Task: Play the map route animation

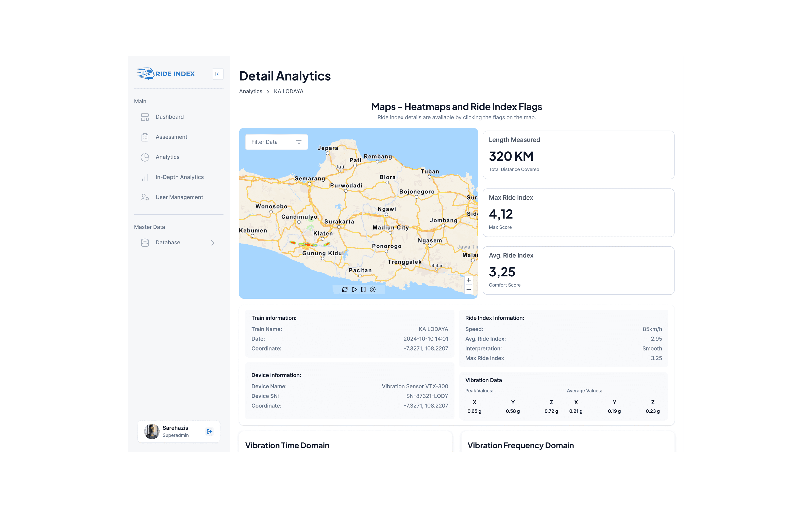Action: point(354,290)
